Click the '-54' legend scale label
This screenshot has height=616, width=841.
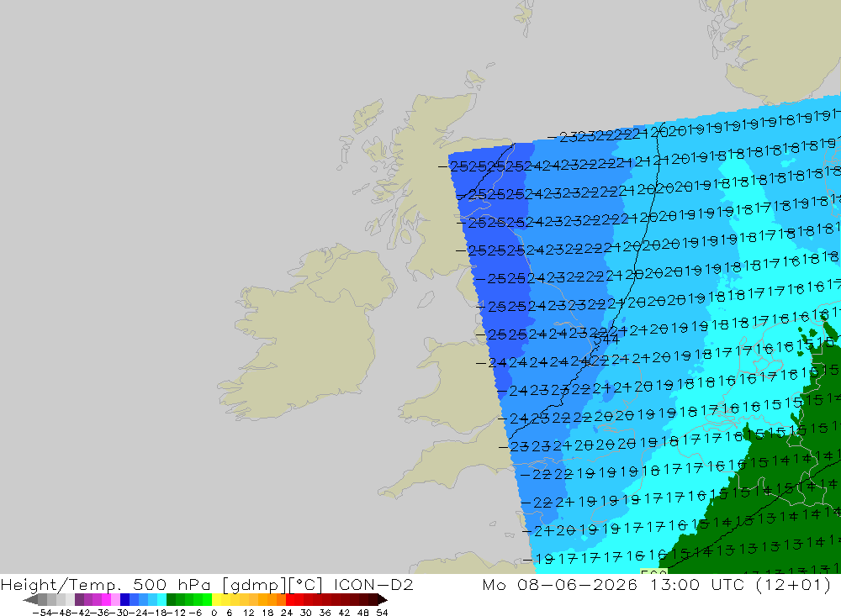pos(42,613)
